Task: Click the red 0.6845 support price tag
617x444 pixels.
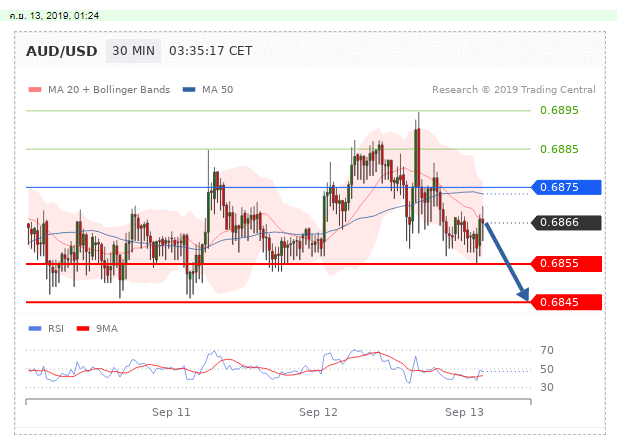Action: pos(566,302)
